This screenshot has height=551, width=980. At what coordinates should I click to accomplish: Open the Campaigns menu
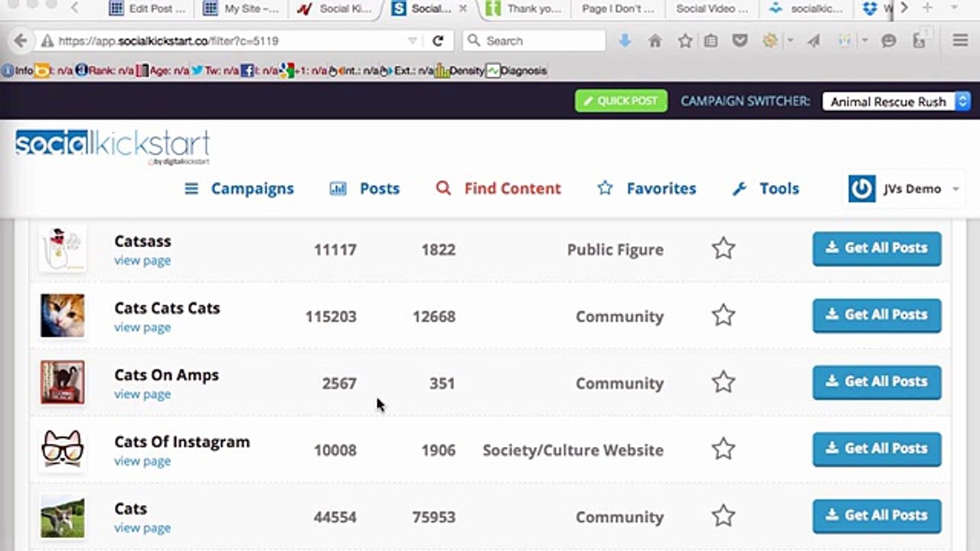tap(239, 188)
